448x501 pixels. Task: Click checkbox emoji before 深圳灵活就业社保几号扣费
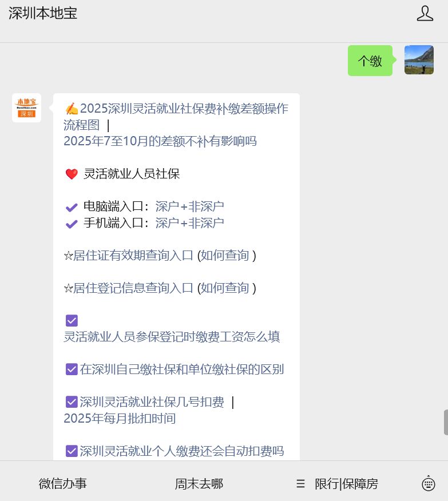coord(72,403)
